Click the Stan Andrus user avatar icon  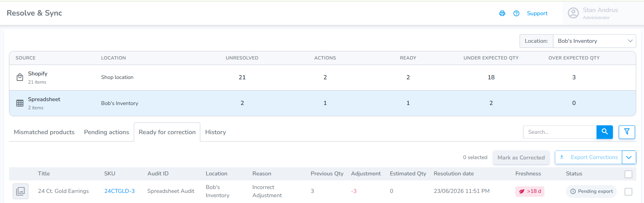click(573, 13)
